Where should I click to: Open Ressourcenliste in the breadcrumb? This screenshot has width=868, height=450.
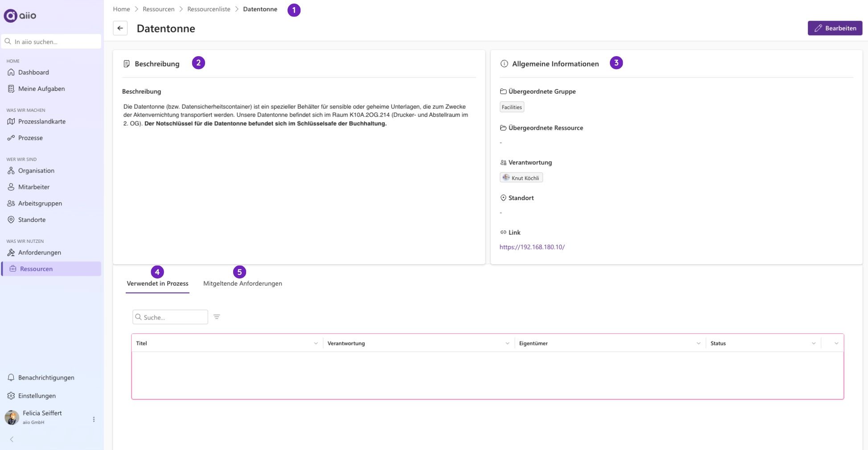click(x=209, y=9)
